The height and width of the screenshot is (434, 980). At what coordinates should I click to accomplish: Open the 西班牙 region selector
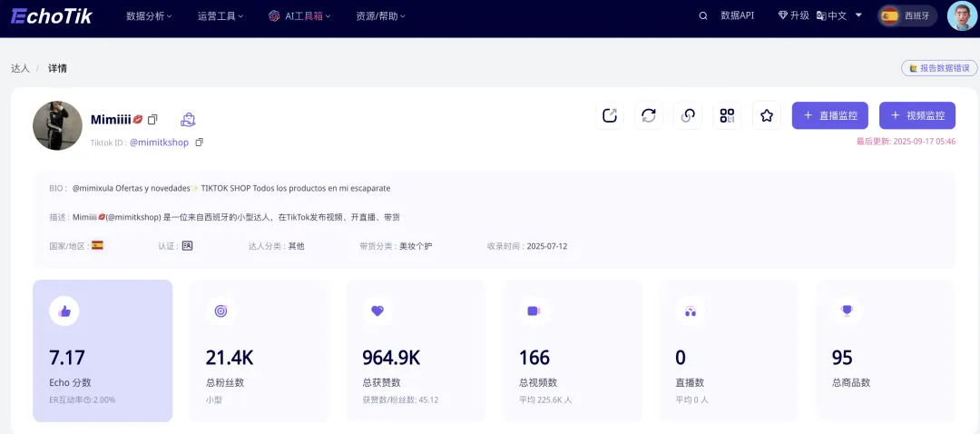906,16
